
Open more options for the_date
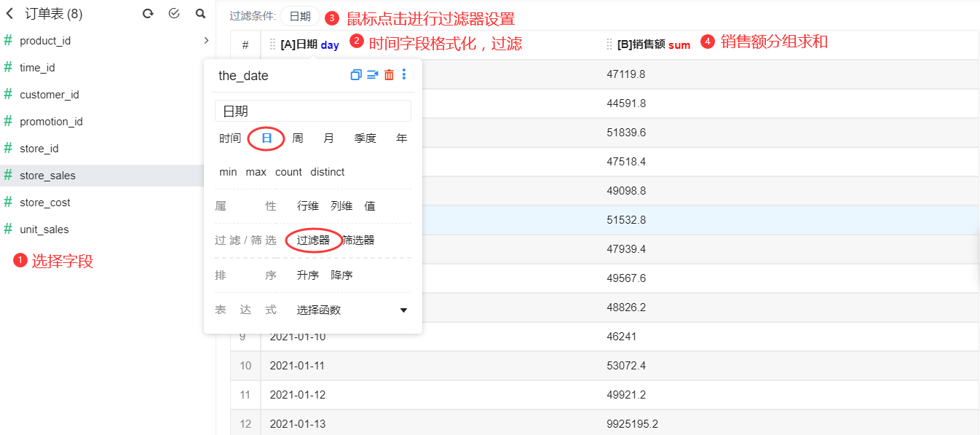tap(404, 74)
